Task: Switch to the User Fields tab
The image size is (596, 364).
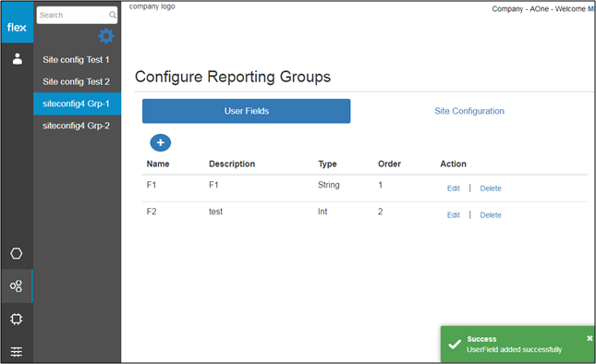Action: 247,111
